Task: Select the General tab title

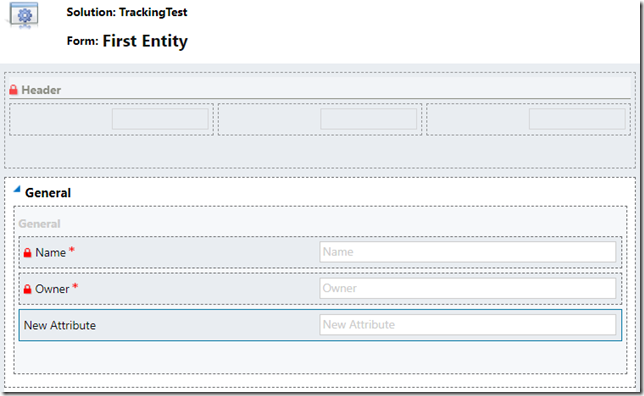Action: tap(48, 193)
